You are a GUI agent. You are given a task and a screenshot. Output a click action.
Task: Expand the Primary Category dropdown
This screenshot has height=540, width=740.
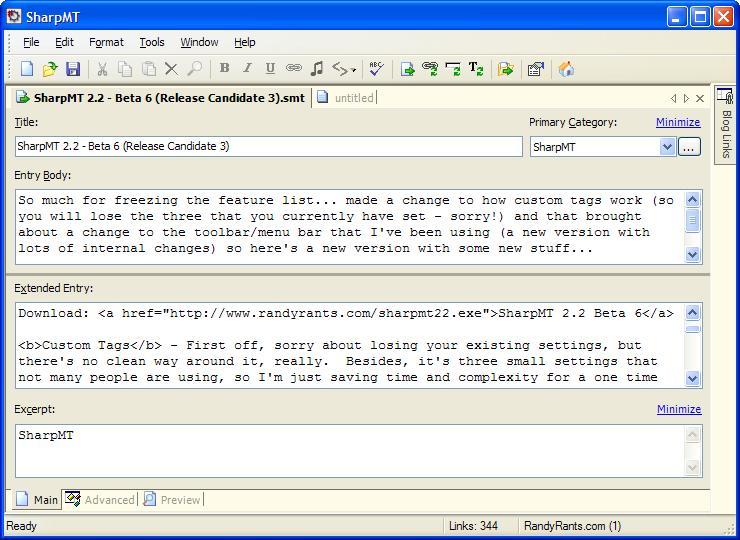click(667, 147)
